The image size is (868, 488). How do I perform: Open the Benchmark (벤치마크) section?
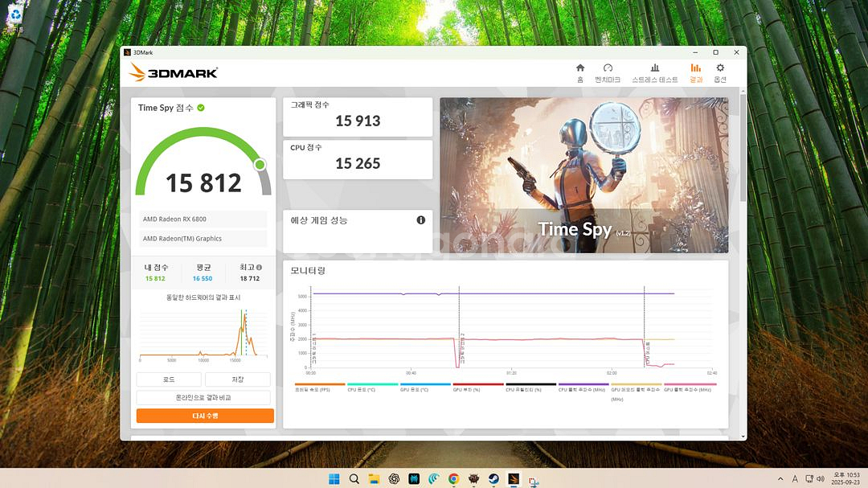608,72
